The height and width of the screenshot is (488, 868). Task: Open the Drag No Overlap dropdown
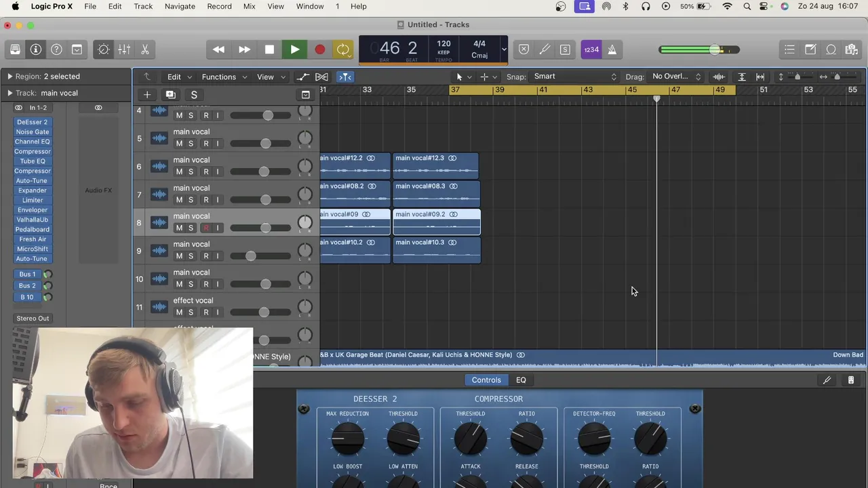coord(676,77)
